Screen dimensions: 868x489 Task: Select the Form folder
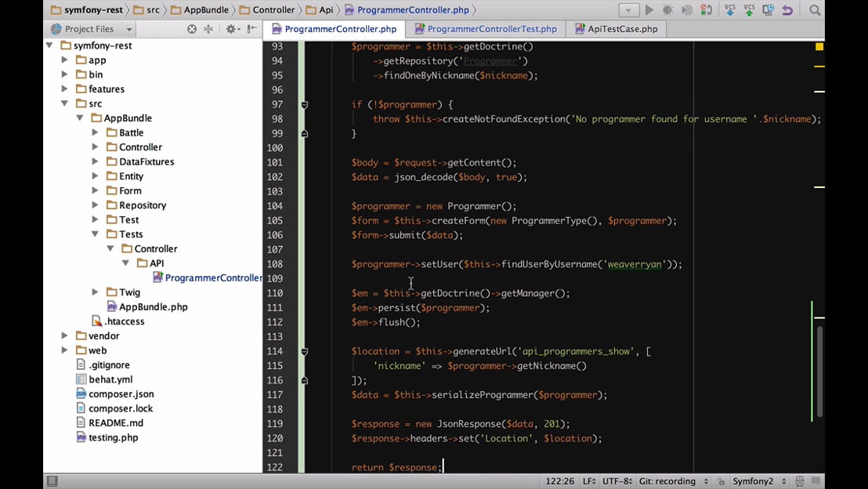[x=124, y=190]
